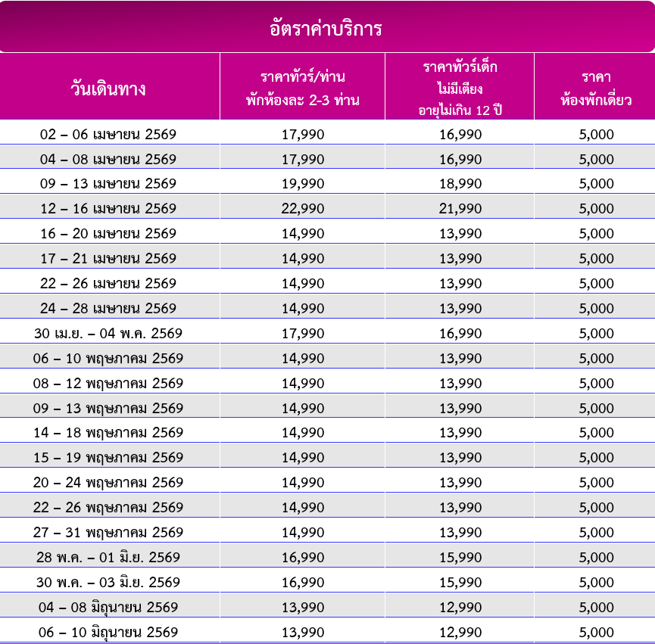Click the 18,990 child price cell
Screen dimensions: 655x644
460,184
